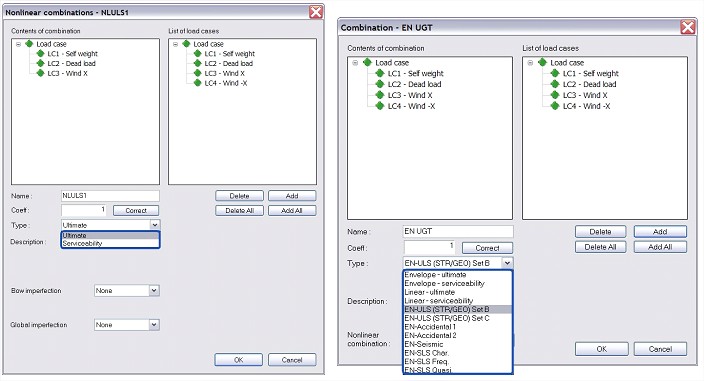
Task: Select EN-Seismic option
Action: coord(458,344)
